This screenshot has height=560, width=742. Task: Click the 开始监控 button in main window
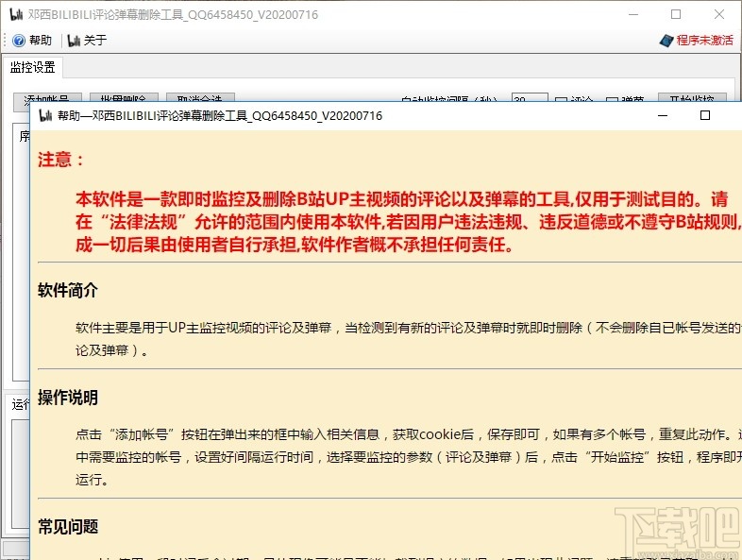click(692, 97)
